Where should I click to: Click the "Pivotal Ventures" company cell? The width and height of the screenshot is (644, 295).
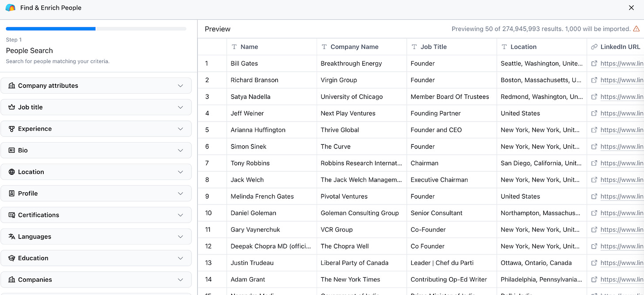[x=362, y=197]
